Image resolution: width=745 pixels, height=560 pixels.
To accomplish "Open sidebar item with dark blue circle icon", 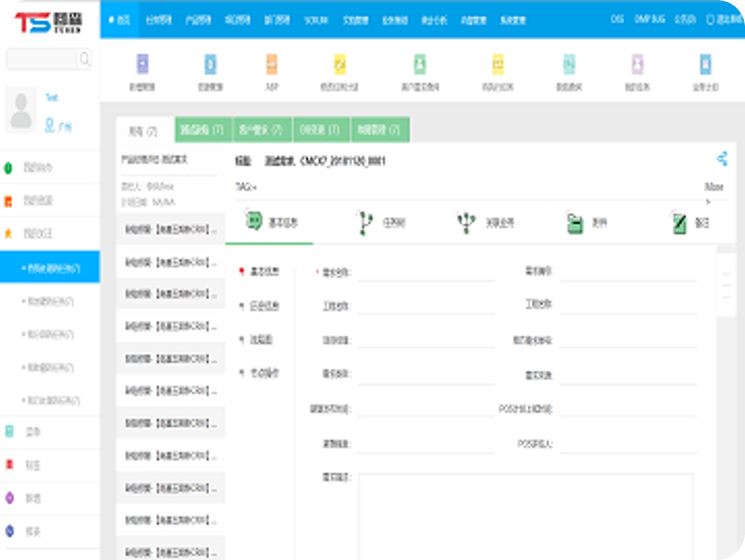I will click(49, 531).
